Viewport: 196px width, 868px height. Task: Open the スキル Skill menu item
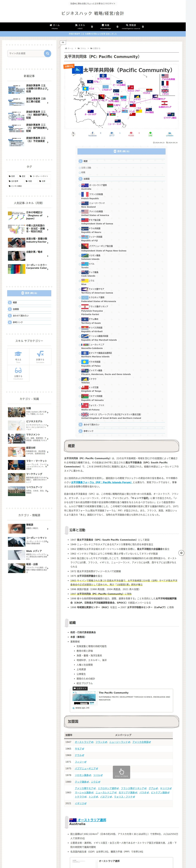tap(80, 27)
